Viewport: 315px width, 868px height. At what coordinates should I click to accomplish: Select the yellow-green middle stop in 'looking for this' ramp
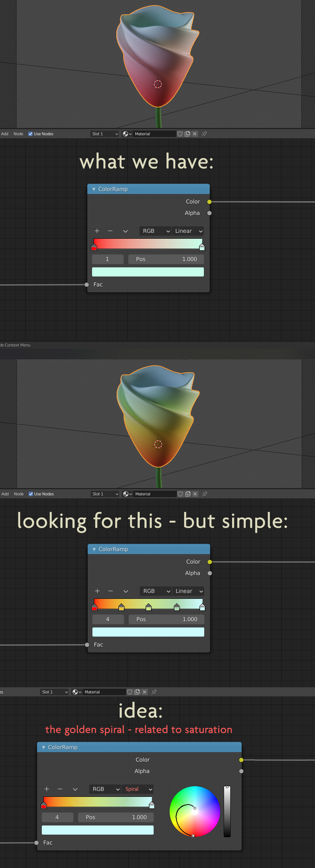pos(149,607)
